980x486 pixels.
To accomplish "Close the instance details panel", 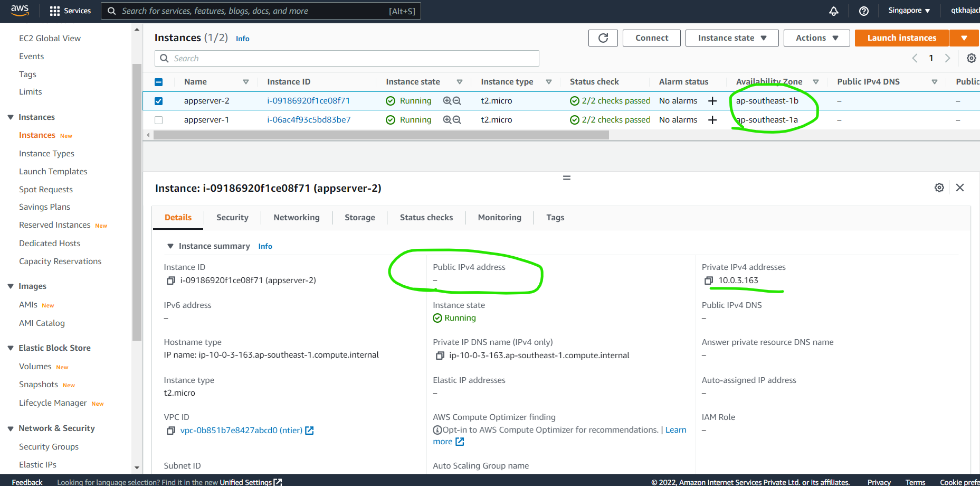I will 960,188.
